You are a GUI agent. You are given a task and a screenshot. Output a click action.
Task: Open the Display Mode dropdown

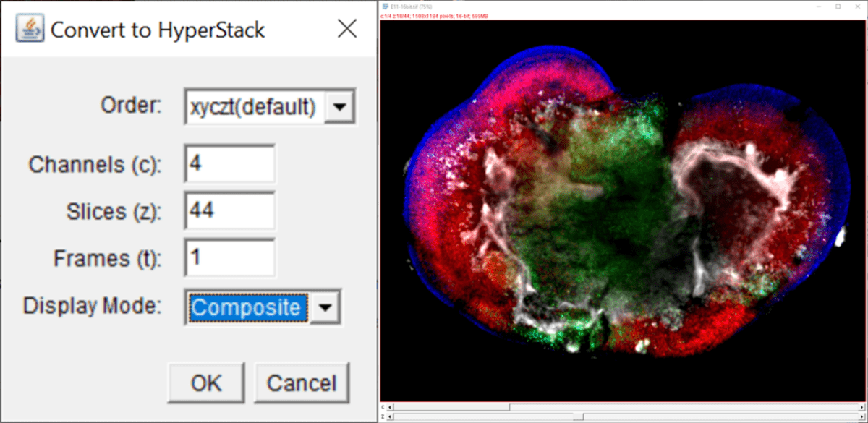(324, 306)
